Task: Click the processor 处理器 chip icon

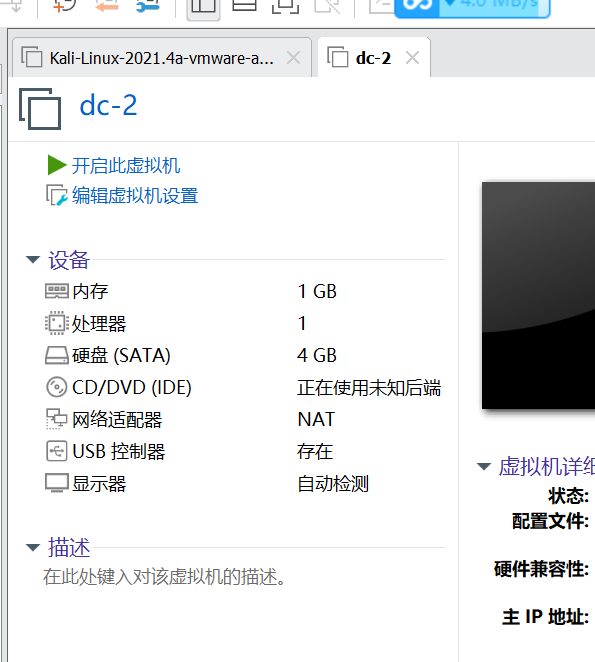Action: (57, 323)
